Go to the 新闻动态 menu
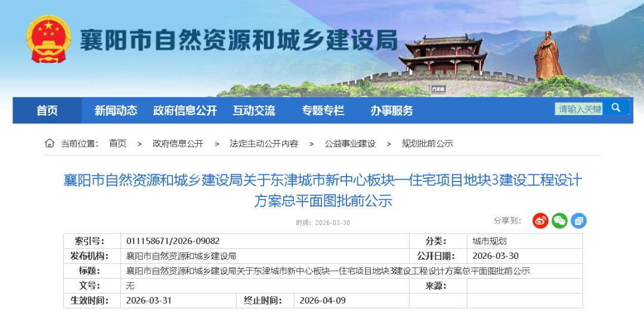 click(x=116, y=110)
